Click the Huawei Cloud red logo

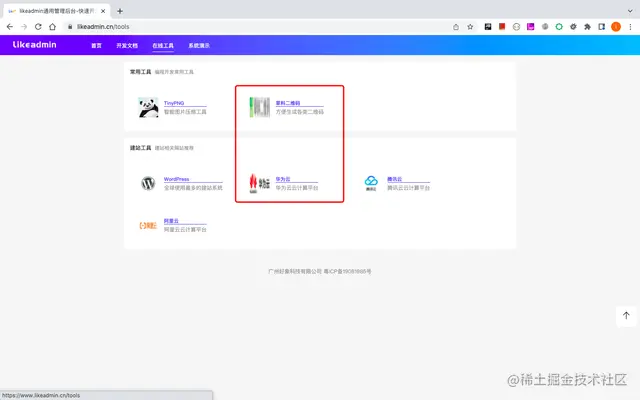[x=260, y=183]
